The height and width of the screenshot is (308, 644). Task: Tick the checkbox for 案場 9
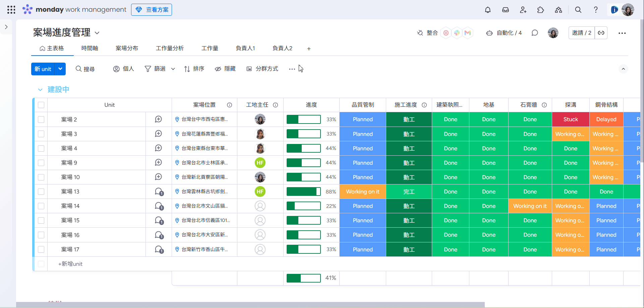[x=41, y=163]
